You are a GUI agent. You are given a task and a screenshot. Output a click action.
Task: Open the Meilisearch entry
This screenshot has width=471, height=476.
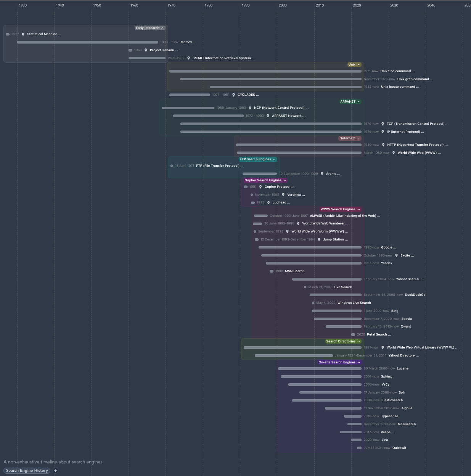pos(407,424)
